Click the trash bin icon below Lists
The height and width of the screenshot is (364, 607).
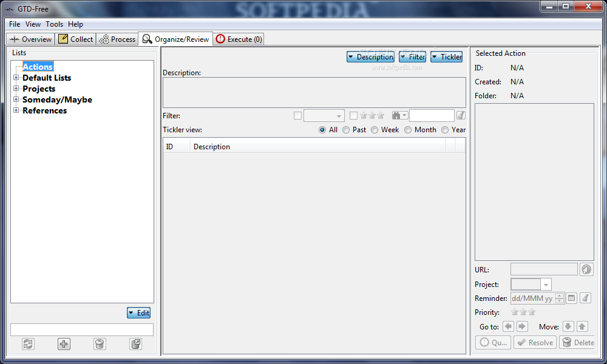point(100,343)
